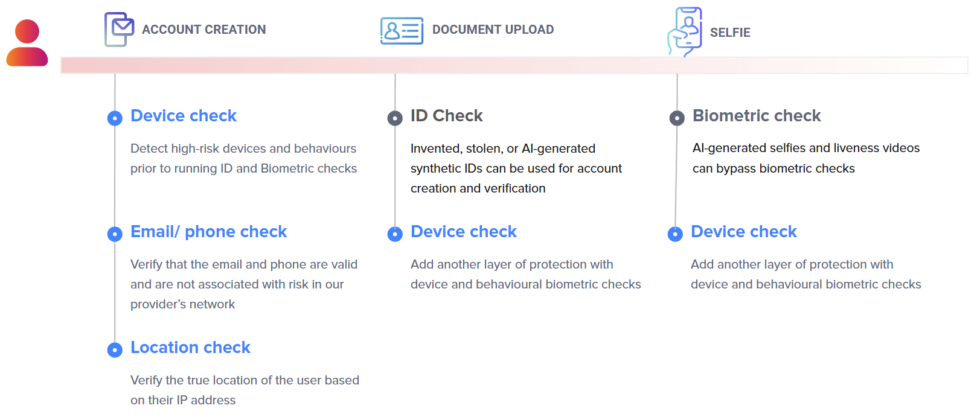Image resolution: width=980 pixels, height=414 pixels.
Task: Click the Document Upload ID card icon
Action: pyautogui.click(x=402, y=30)
